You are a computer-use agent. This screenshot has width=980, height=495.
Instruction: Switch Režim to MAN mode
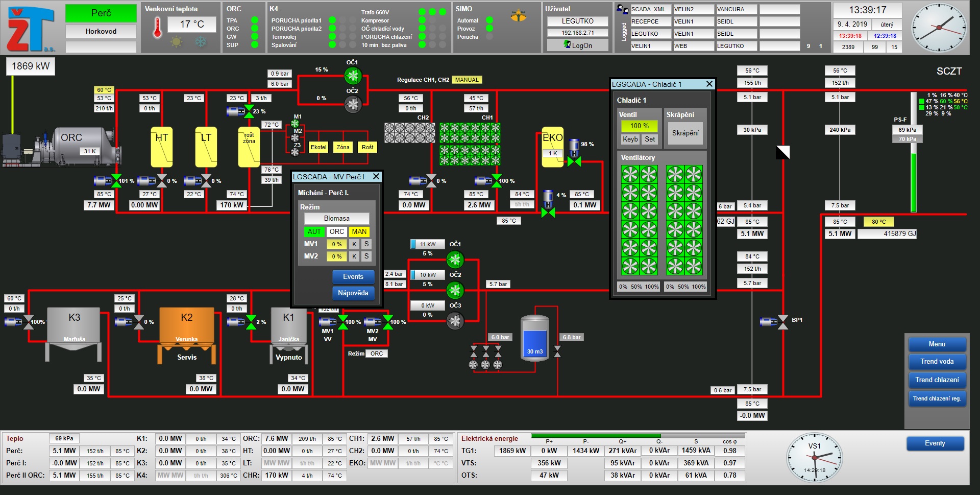tap(359, 231)
